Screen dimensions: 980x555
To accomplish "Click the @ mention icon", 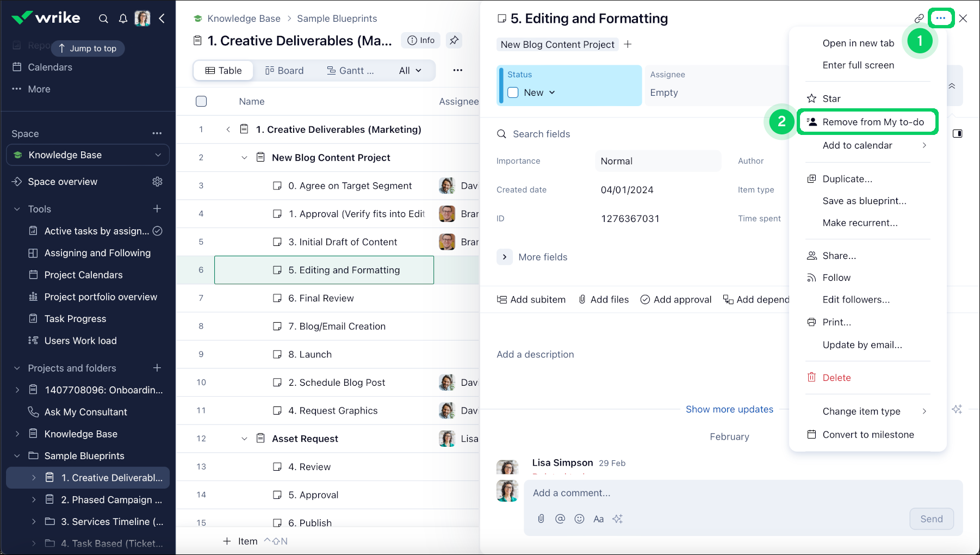I will (560, 519).
